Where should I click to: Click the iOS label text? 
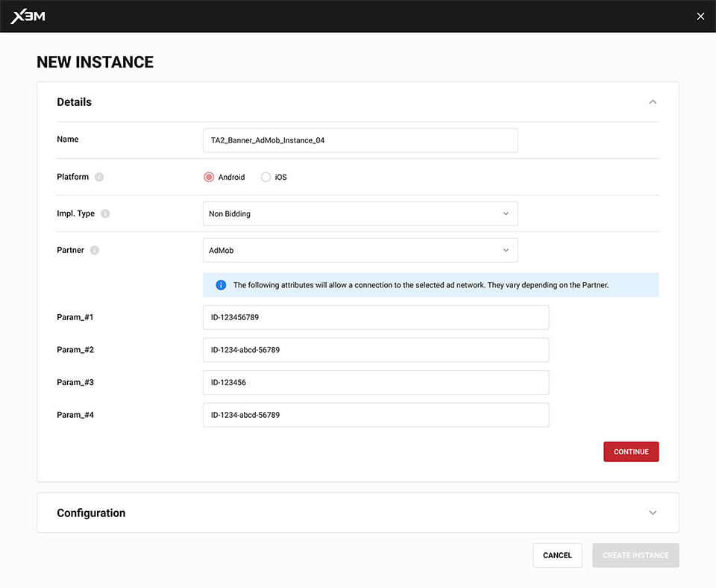(x=281, y=178)
